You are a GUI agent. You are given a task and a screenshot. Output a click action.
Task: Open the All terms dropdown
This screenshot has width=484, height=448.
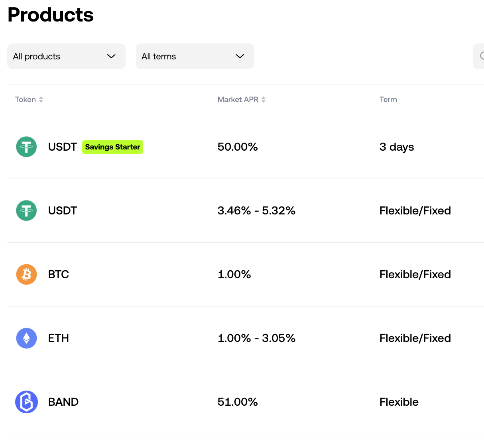[195, 56]
